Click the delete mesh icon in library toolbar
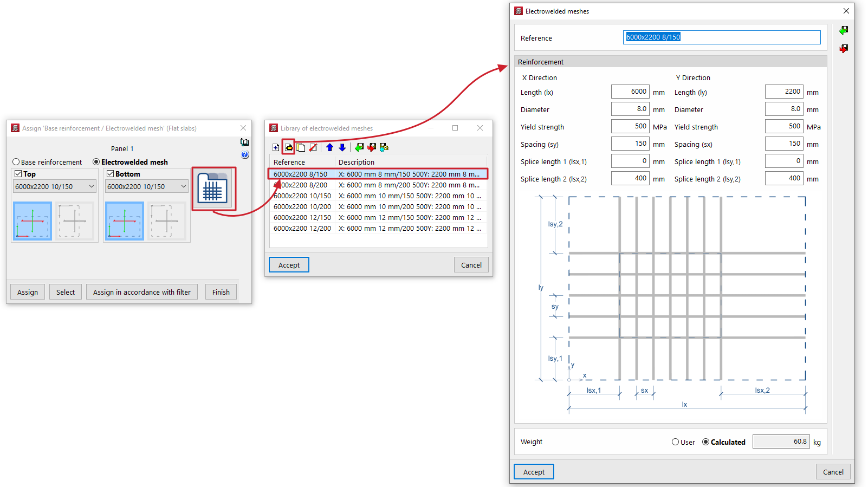 tap(313, 147)
